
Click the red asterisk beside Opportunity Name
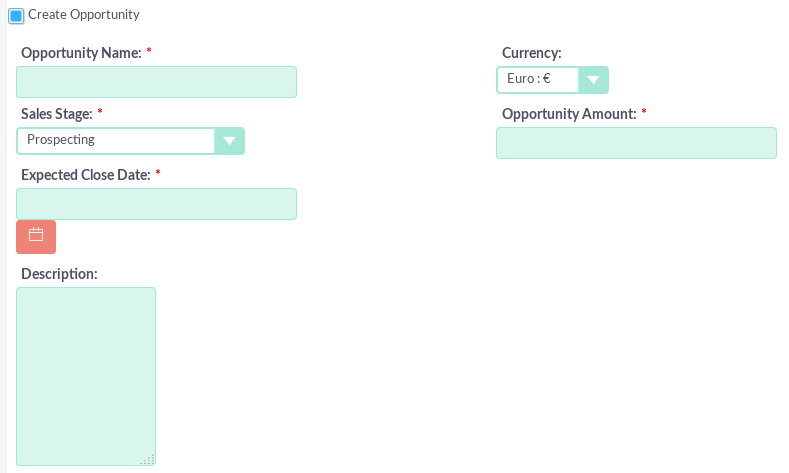pos(149,51)
